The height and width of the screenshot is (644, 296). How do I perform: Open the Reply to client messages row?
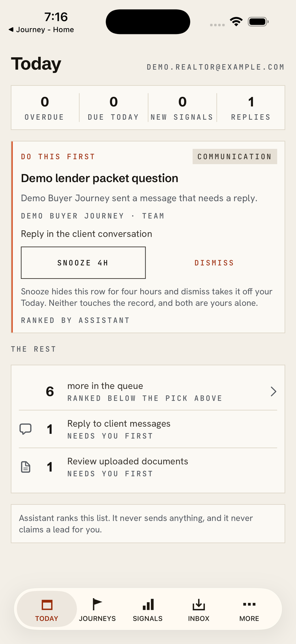click(148, 429)
